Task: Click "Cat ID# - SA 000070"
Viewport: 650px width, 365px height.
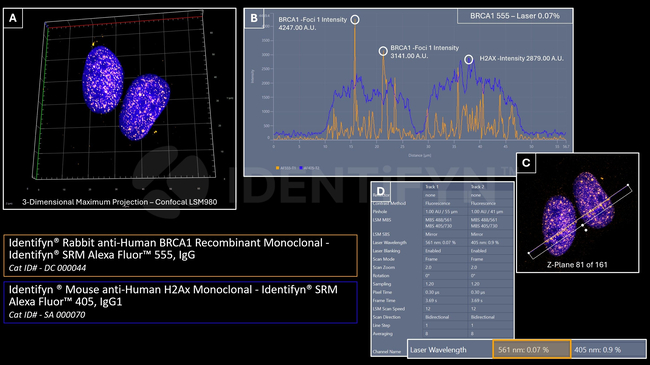Action: click(47, 315)
